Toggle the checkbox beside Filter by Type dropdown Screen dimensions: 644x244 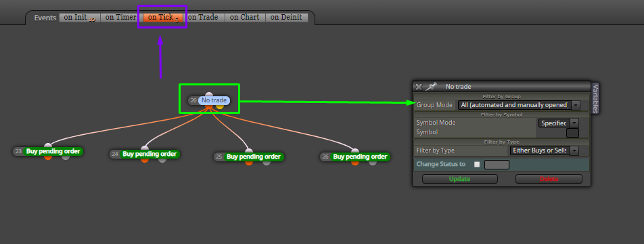584,150
